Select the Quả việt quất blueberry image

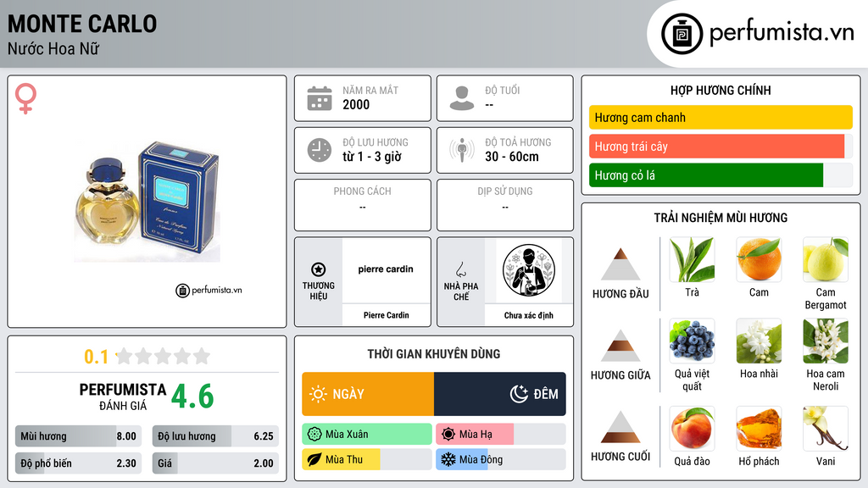coord(692,341)
